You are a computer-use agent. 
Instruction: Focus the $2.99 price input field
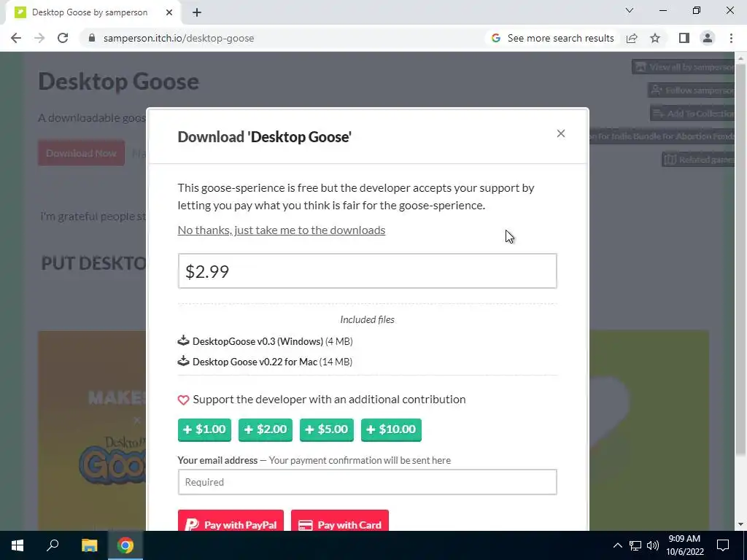(x=368, y=271)
